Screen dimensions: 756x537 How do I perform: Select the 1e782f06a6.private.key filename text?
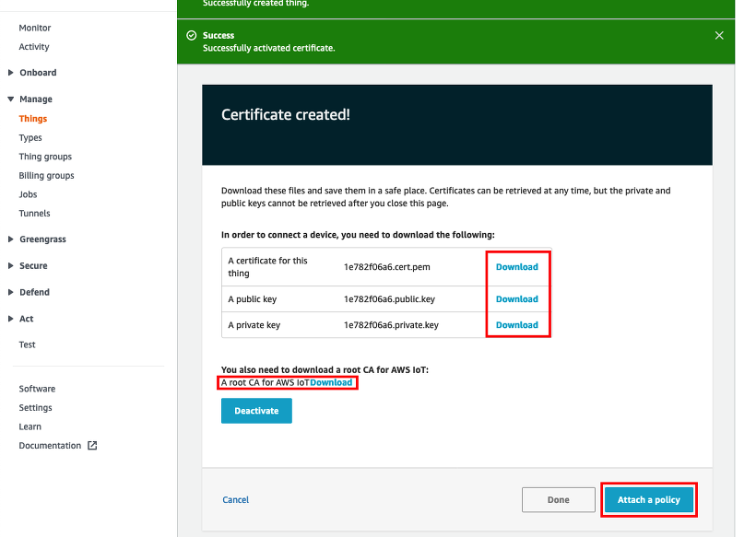coord(391,325)
